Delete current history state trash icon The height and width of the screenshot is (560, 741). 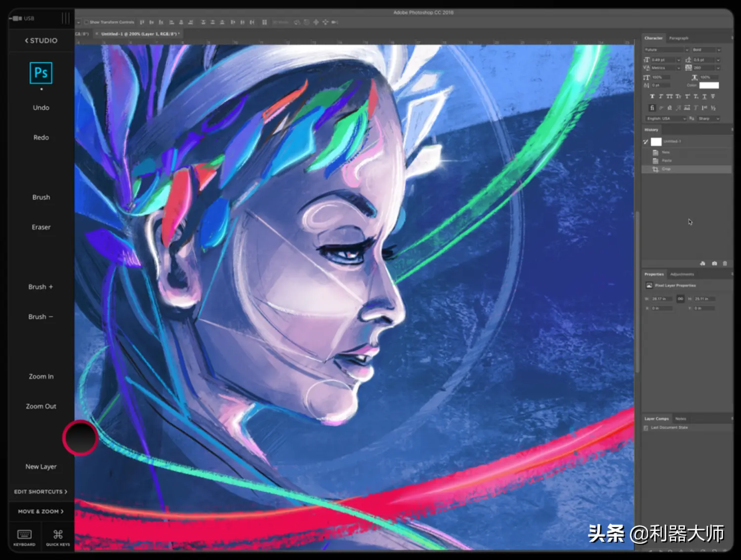pyautogui.click(x=725, y=264)
